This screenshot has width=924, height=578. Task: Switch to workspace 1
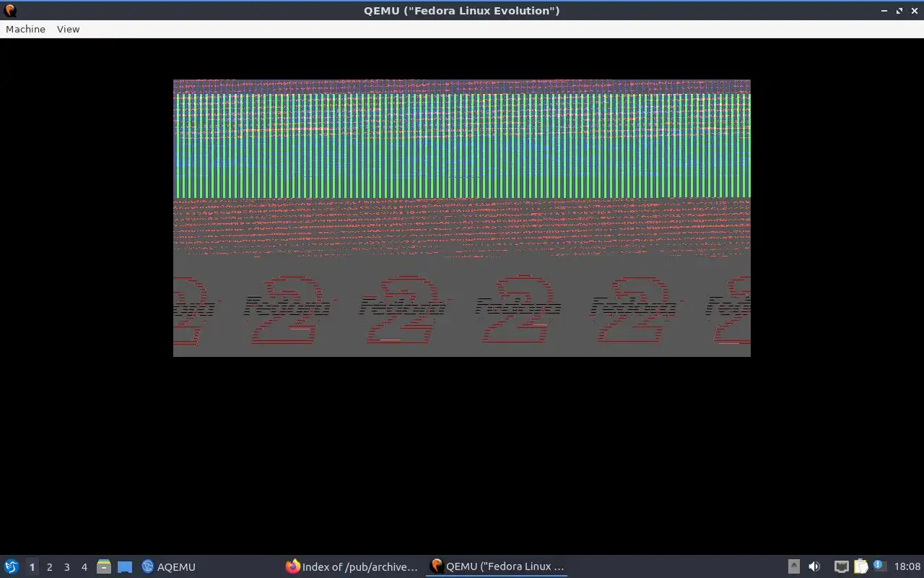(x=32, y=566)
